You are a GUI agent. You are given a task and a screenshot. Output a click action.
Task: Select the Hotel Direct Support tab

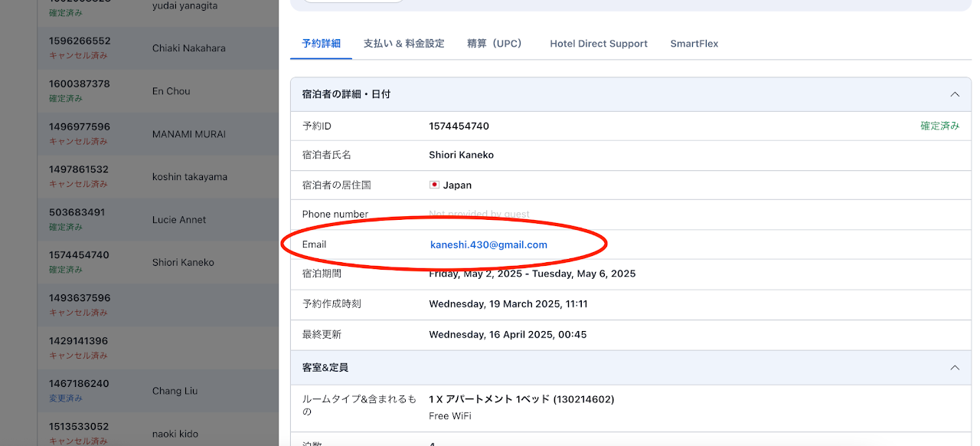pyautogui.click(x=598, y=44)
